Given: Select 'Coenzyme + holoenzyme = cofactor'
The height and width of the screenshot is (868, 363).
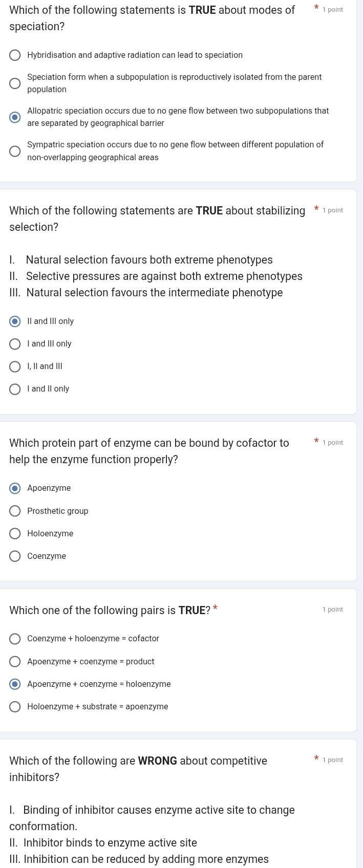Looking at the screenshot, I should 15,638.
